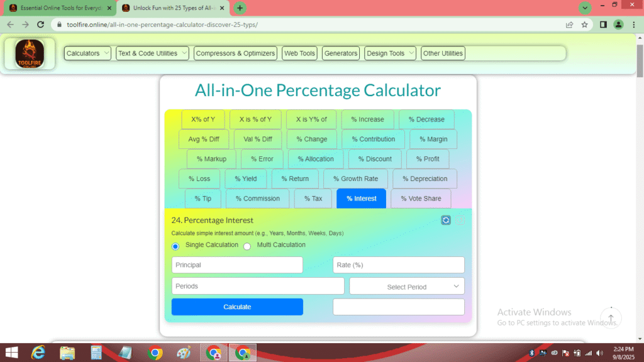The width and height of the screenshot is (644, 362).
Task: Open the Design Tools dropdown
Action: 390,53
